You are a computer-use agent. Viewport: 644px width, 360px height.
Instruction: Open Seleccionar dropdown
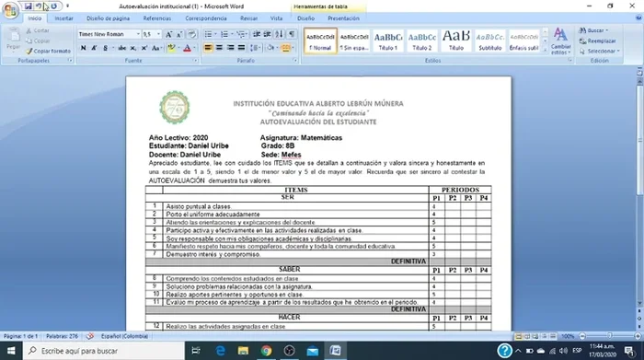[x=600, y=51]
